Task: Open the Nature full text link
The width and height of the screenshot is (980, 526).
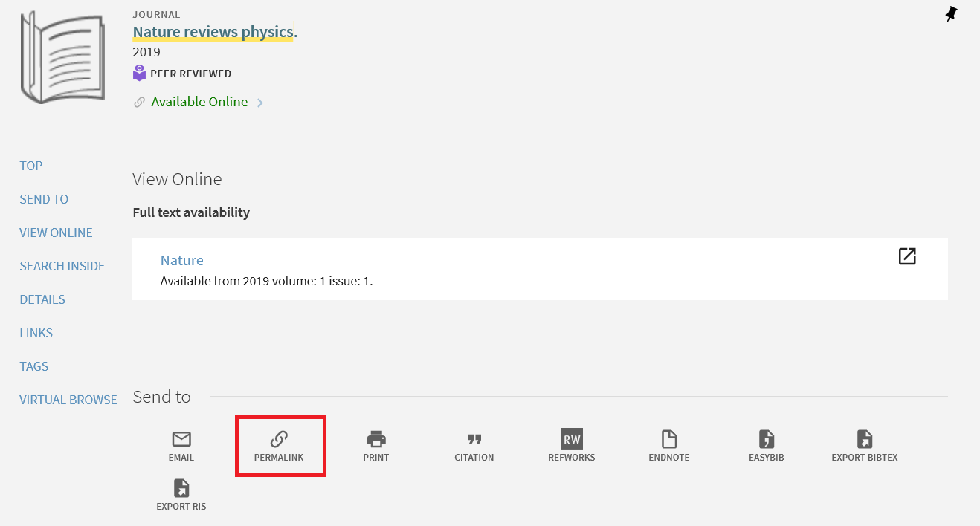Action: pyautogui.click(x=182, y=260)
